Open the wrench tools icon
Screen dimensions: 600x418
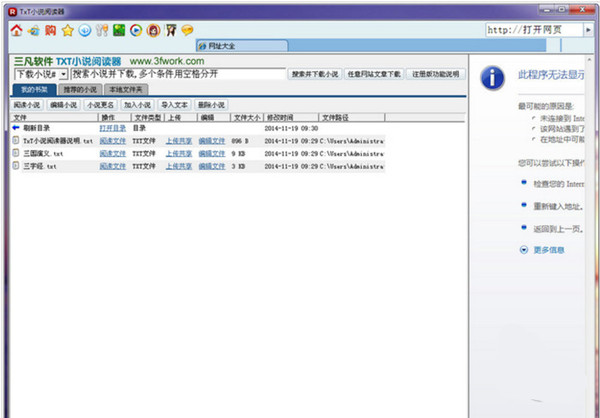coord(102,30)
